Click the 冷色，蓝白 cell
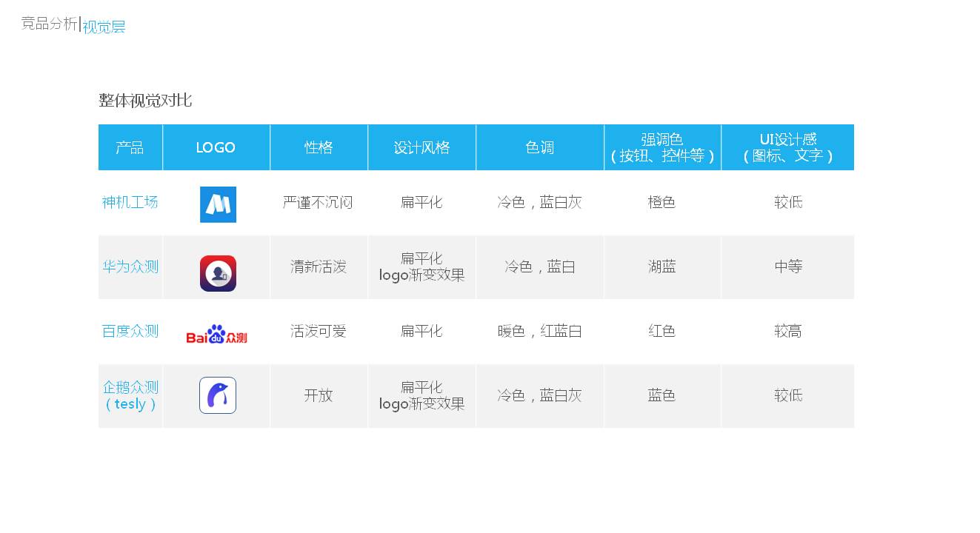The width and height of the screenshot is (980, 533). pos(539,266)
